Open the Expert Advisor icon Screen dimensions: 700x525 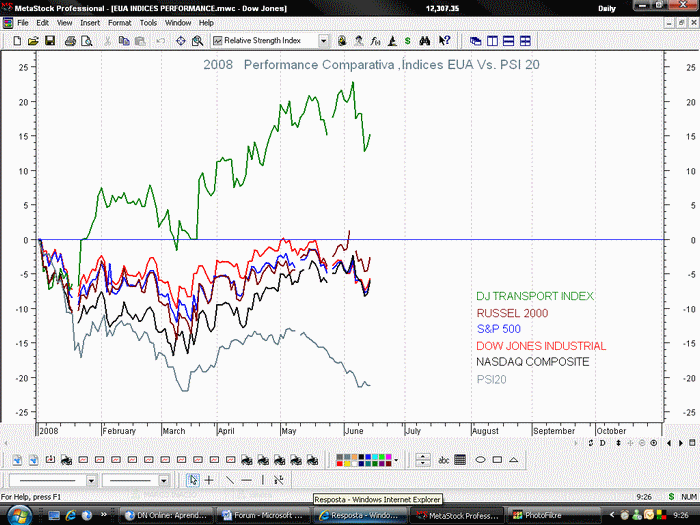click(x=359, y=41)
